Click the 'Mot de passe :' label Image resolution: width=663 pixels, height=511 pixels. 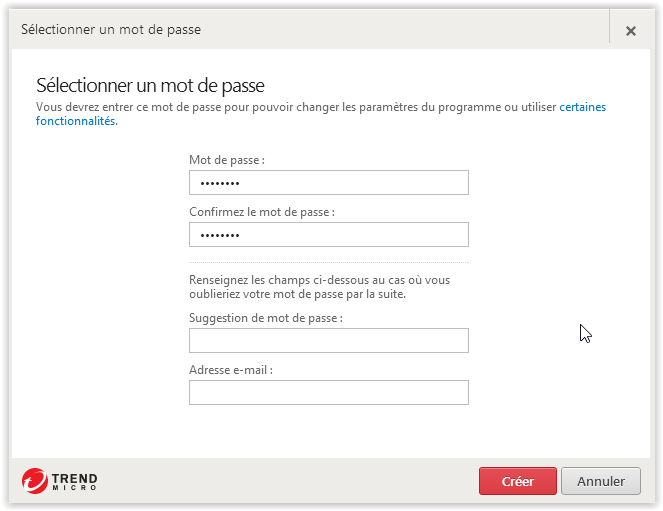point(227,160)
